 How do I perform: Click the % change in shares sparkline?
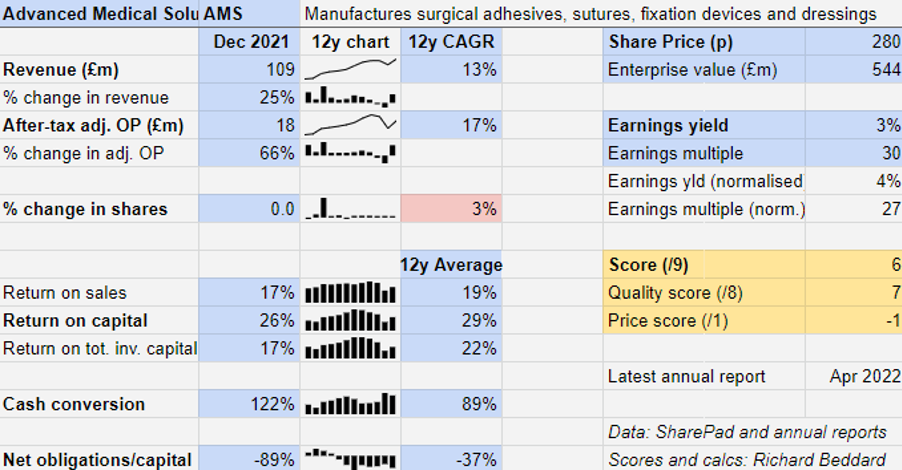350,209
